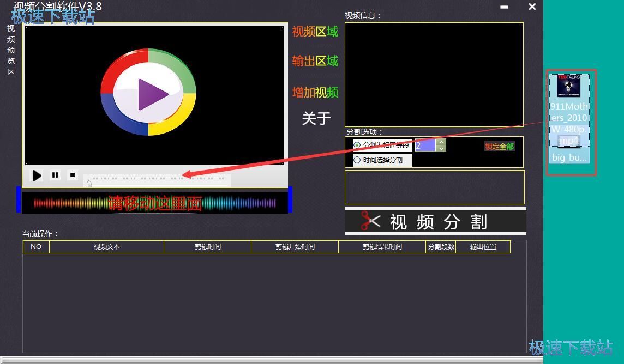
Task: Open the 视频区域 option
Action: [315, 32]
